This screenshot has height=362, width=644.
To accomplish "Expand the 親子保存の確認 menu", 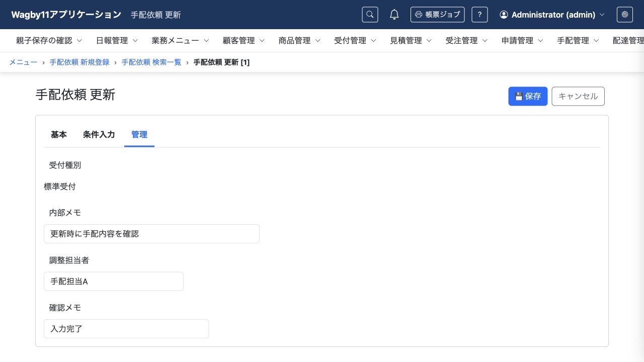I will (x=49, y=41).
